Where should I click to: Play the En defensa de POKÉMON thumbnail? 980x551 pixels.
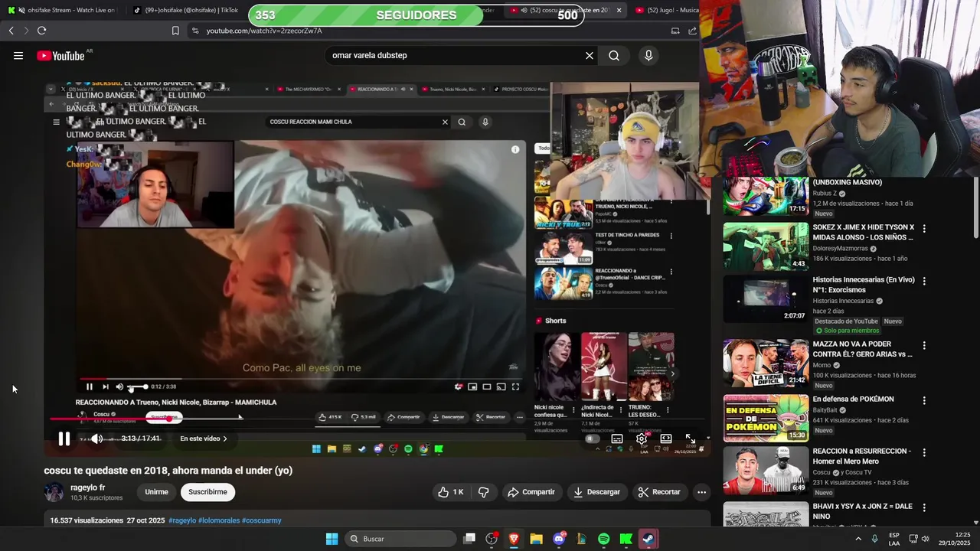click(766, 418)
